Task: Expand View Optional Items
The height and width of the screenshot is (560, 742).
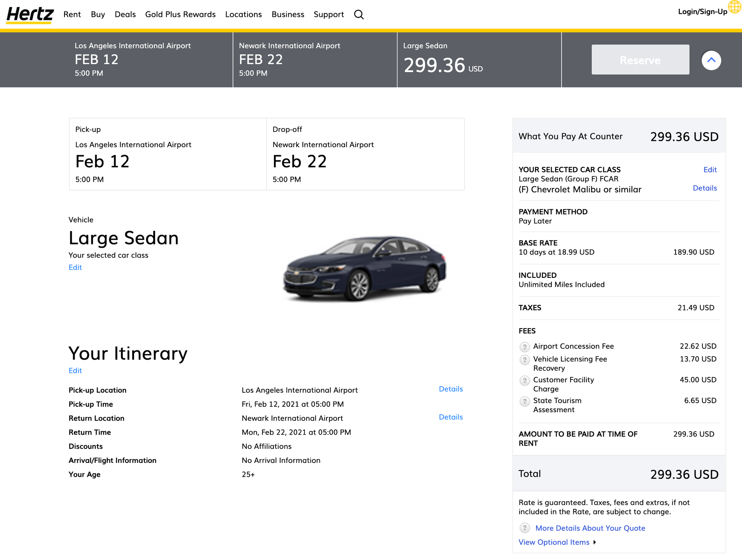Action: pyautogui.click(x=554, y=542)
